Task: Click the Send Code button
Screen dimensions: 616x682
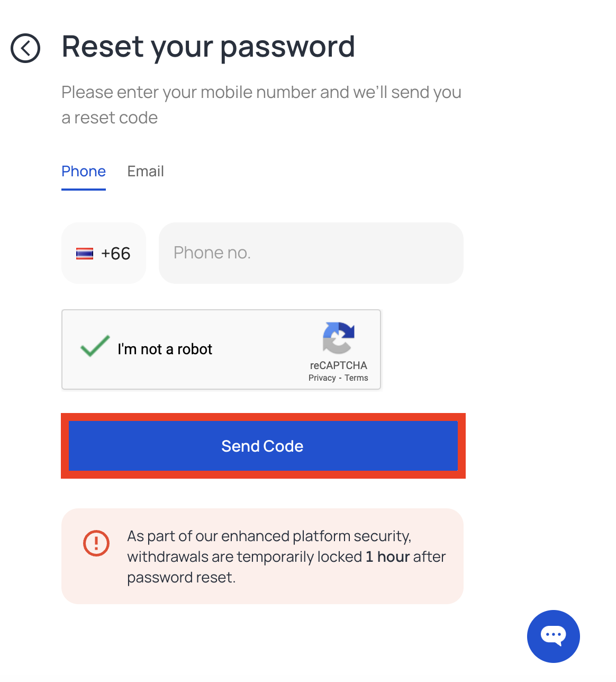Action: (x=263, y=446)
